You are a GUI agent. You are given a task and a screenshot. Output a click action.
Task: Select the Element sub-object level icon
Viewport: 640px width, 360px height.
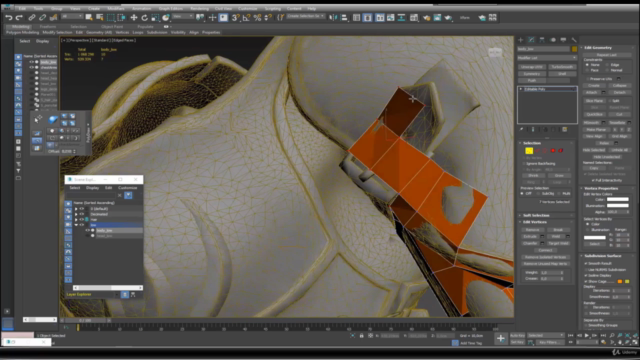561,151
